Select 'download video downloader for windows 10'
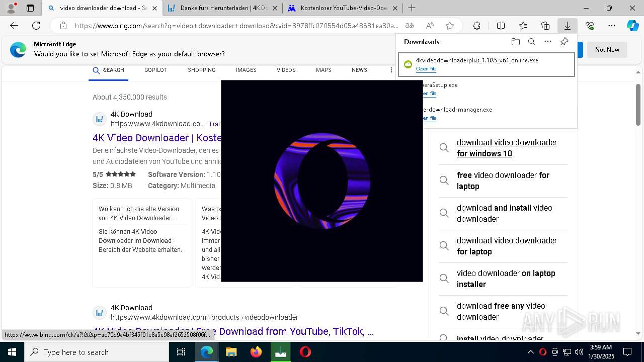The width and height of the screenshot is (644, 362). pos(507,148)
